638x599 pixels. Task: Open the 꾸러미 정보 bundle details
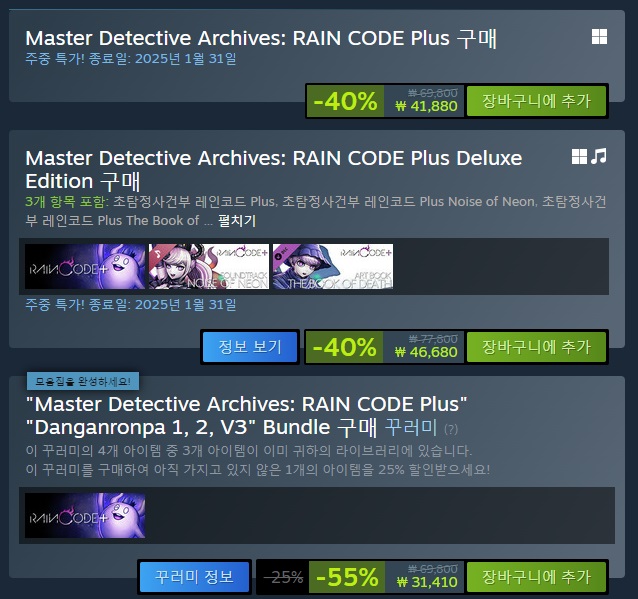(x=194, y=577)
